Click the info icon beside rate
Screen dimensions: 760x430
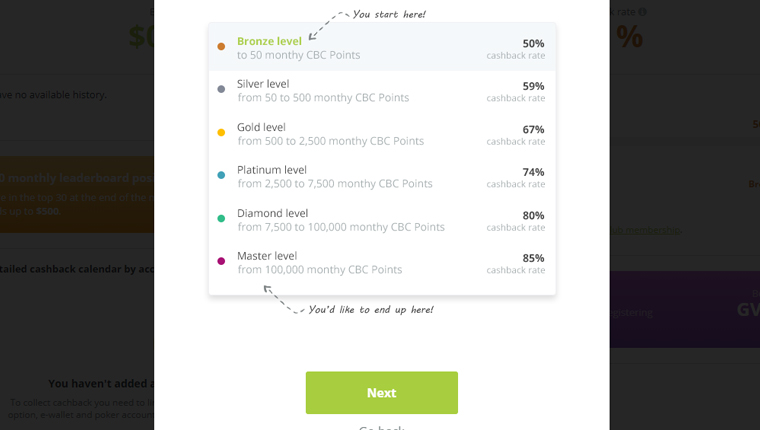coord(642,12)
